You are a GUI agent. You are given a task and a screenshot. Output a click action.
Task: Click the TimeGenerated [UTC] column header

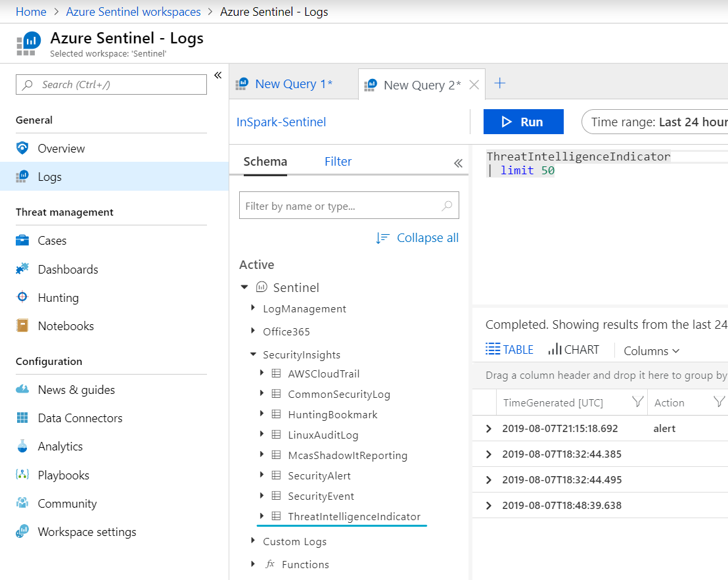553,402
